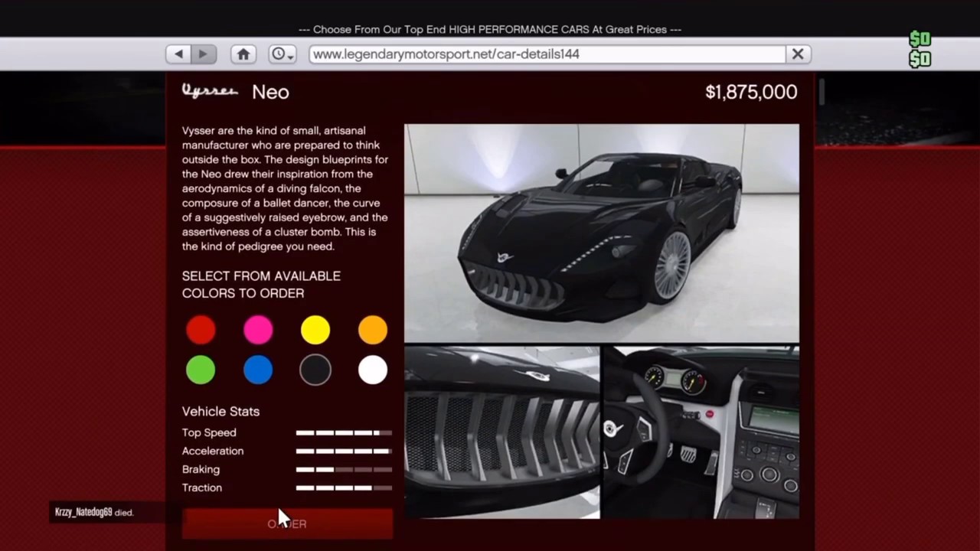
Task: Click the Braking stat label
Action: pos(201,470)
